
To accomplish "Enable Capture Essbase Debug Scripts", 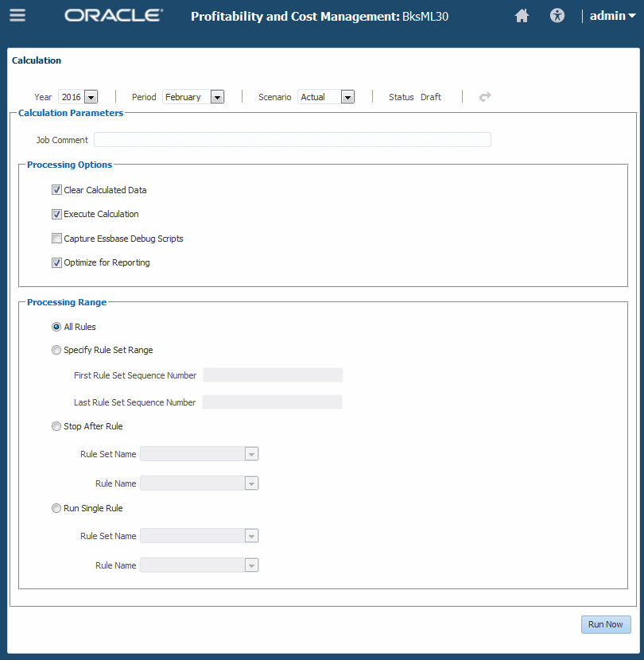I will pyautogui.click(x=56, y=239).
